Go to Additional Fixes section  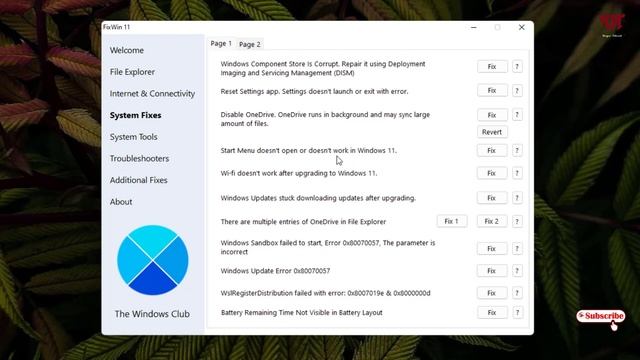(138, 180)
